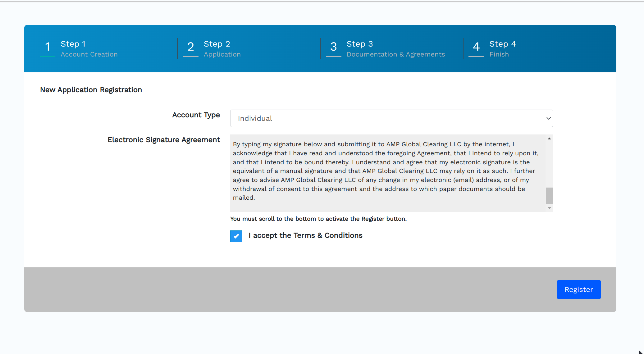
Task: Click the agreement scrollbar up arrow
Action: (549, 139)
